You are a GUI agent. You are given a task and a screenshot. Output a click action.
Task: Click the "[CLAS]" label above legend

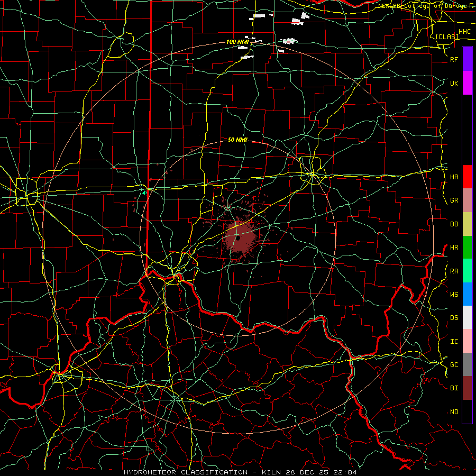[447, 37]
